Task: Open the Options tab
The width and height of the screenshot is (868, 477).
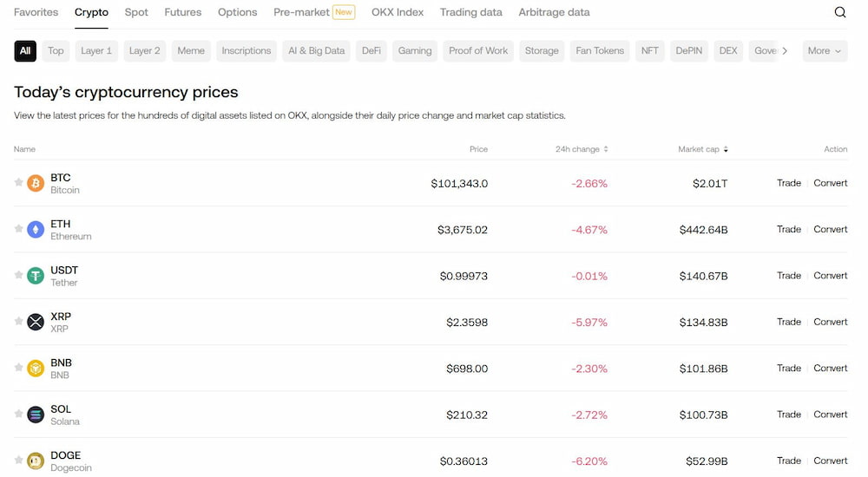Action: coord(238,12)
